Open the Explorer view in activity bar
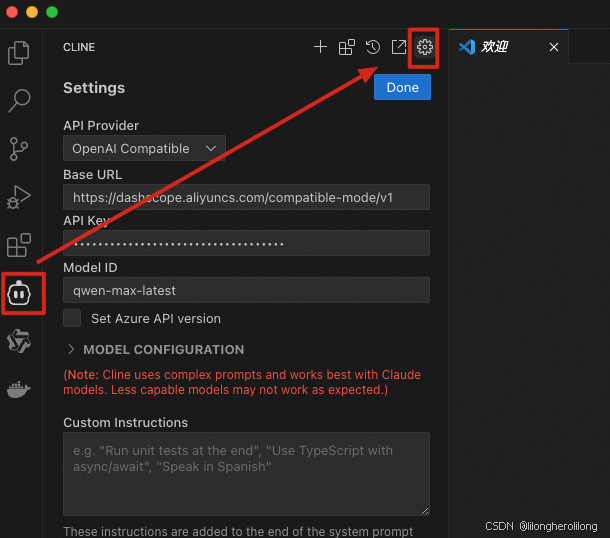This screenshot has width=610, height=538. 18,53
